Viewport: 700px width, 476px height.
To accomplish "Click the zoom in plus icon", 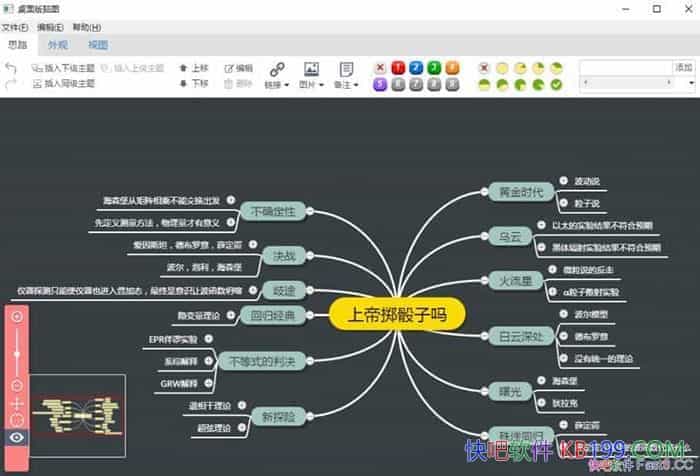I will (x=17, y=316).
